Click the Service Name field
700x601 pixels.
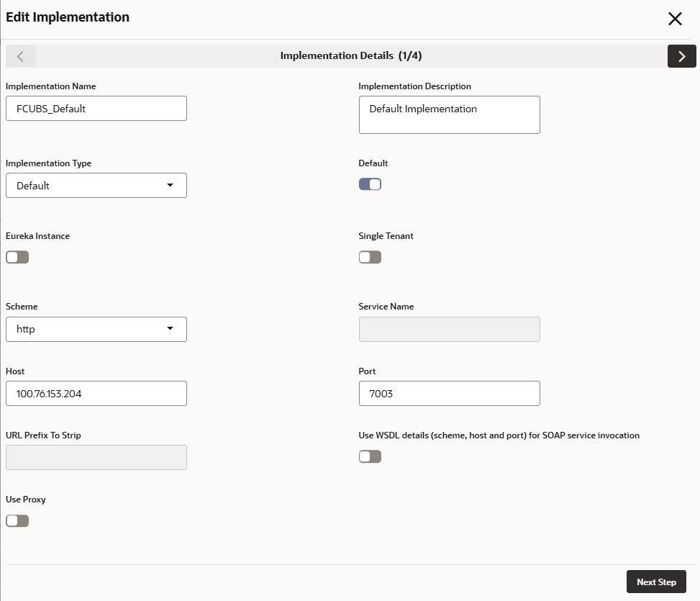coord(449,329)
